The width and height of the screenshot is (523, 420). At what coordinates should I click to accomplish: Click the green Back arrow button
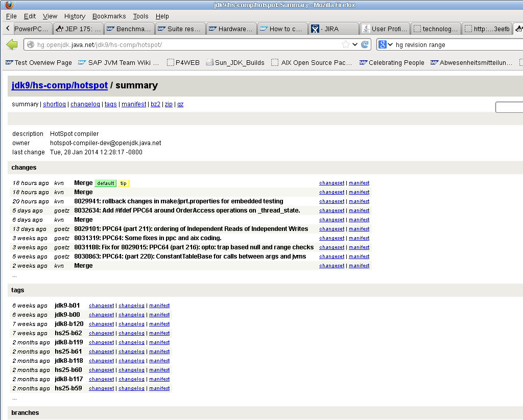[12, 44]
